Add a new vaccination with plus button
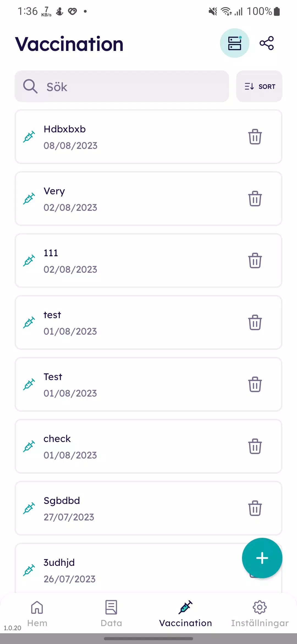The image size is (297, 644). click(x=262, y=558)
